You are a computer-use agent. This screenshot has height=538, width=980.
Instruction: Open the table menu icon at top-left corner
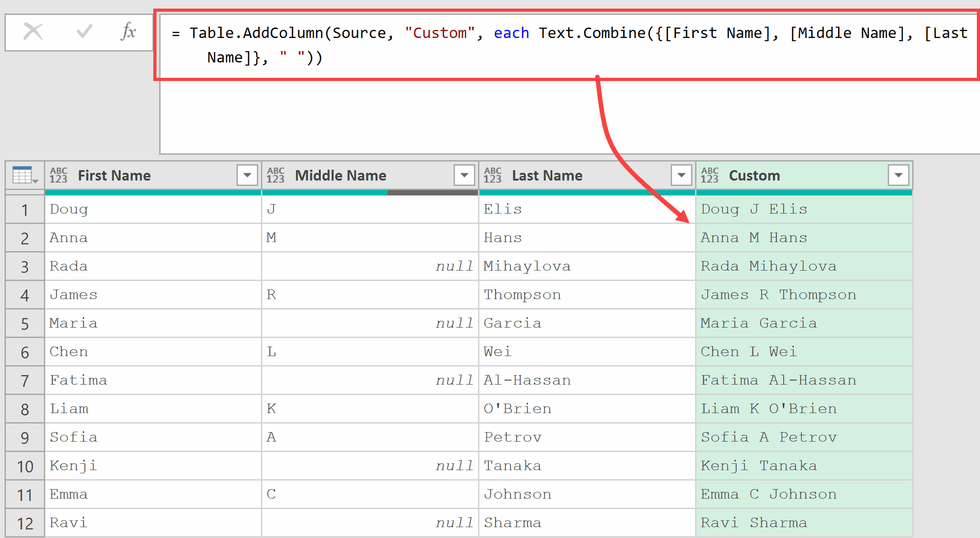(x=25, y=175)
